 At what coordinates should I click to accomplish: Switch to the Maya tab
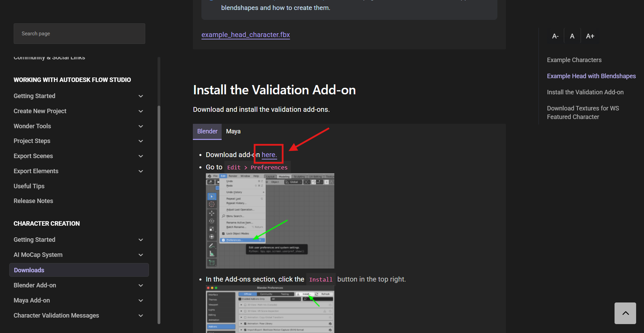[x=233, y=131]
